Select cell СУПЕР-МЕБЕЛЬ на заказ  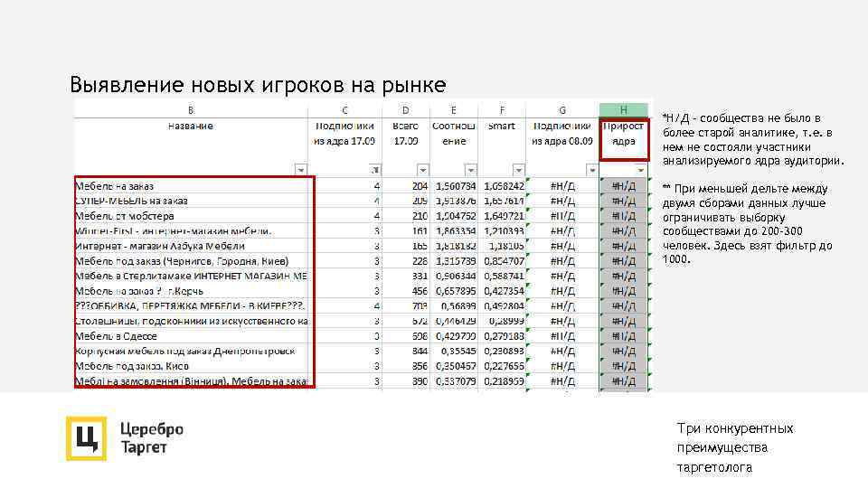coord(191,201)
